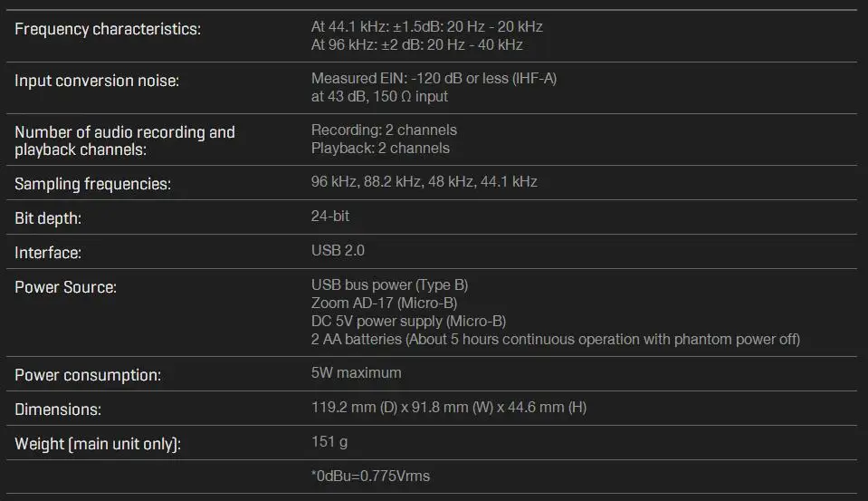Image resolution: width=868 pixels, height=501 pixels.
Task: Click the 2 AA batteries line
Action: tap(556, 339)
